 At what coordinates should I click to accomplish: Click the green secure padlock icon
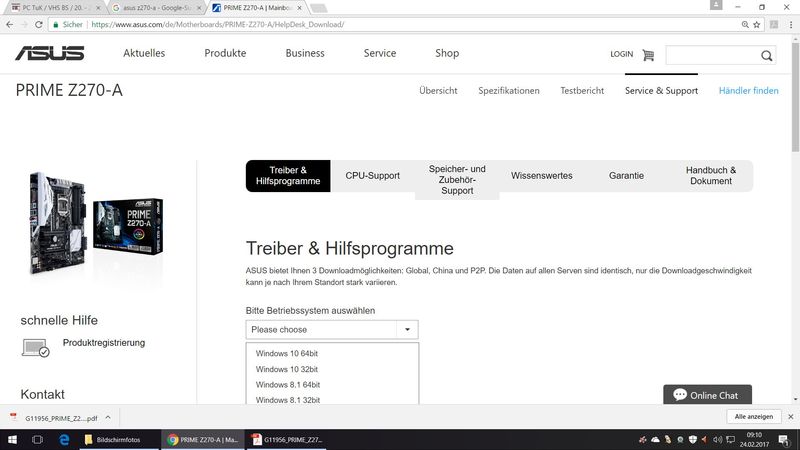[x=56, y=24]
